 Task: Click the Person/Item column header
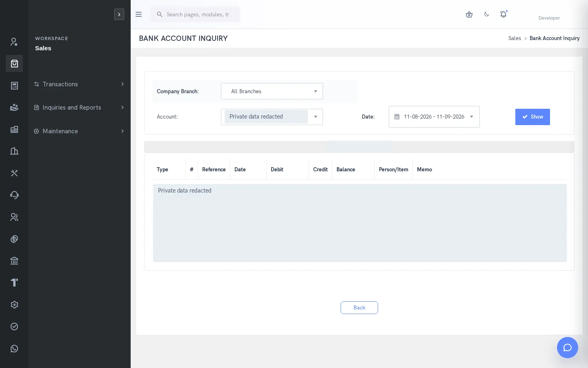point(394,170)
